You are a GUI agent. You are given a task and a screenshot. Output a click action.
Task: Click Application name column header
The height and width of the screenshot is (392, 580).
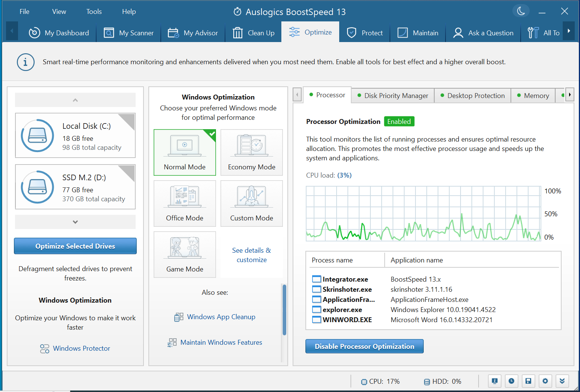(x=472, y=260)
